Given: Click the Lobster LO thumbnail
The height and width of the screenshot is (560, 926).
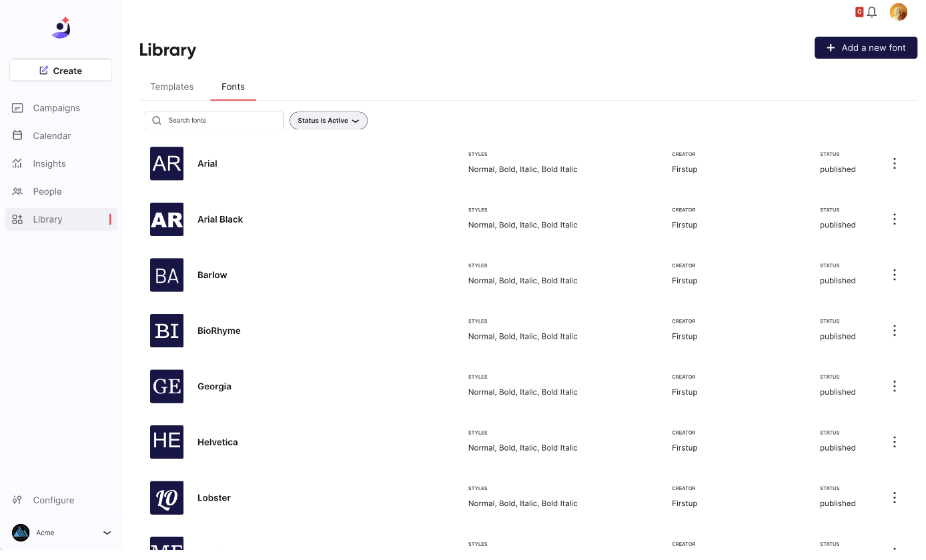Looking at the screenshot, I should pos(167,498).
